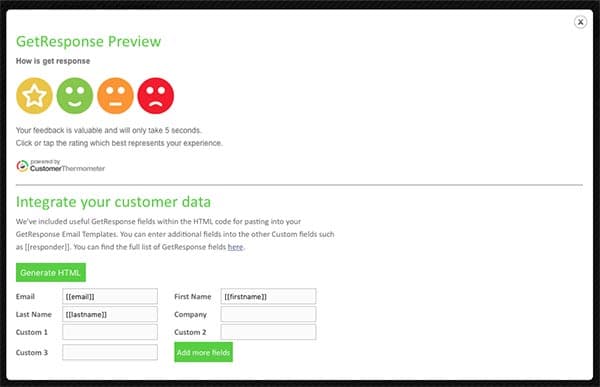600x387 pixels.
Task: Click into the Custom 1 field
Action: [x=110, y=332]
